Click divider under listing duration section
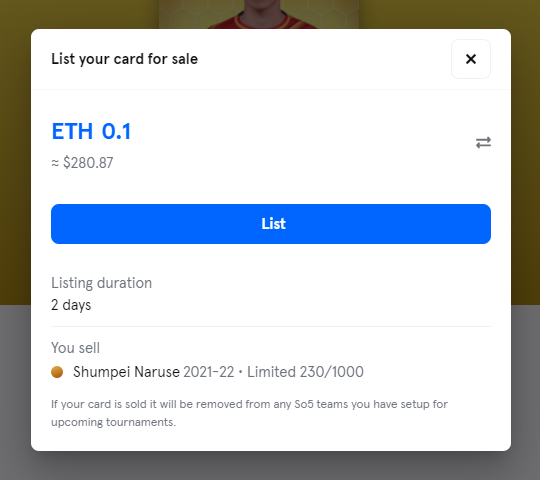 click(x=271, y=326)
